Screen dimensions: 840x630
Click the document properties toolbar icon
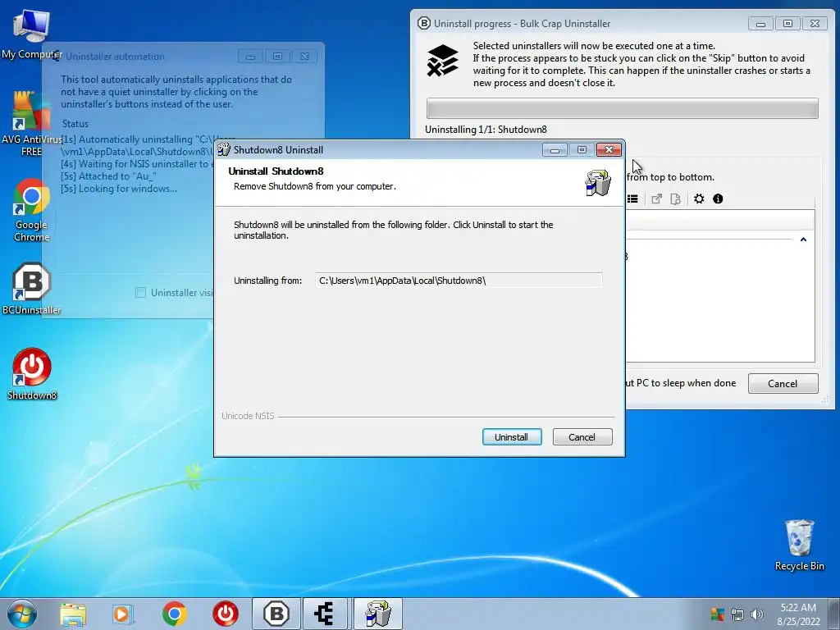pyautogui.click(x=676, y=199)
